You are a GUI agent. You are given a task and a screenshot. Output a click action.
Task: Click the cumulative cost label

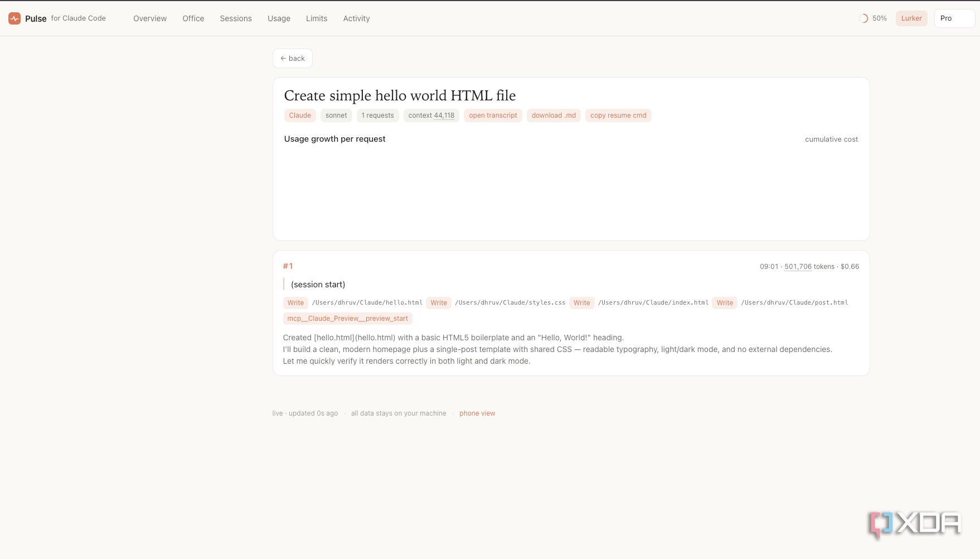(831, 139)
